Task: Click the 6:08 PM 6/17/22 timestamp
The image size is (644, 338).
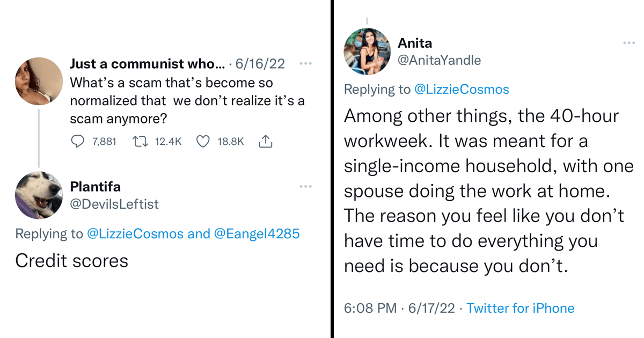Action: pyautogui.click(x=399, y=308)
